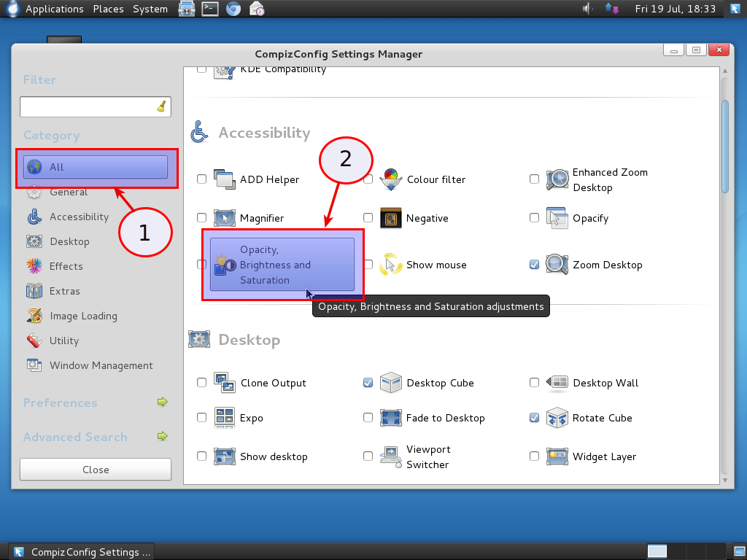Enable the Magnifier checkbox
This screenshot has height=560, width=747.
click(x=201, y=217)
